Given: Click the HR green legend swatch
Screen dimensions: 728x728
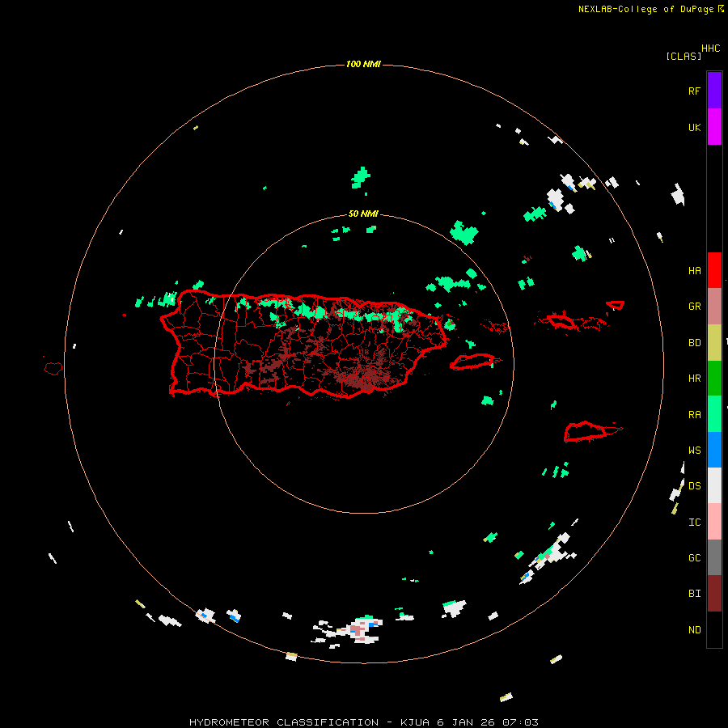Looking at the screenshot, I should pos(714,378).
